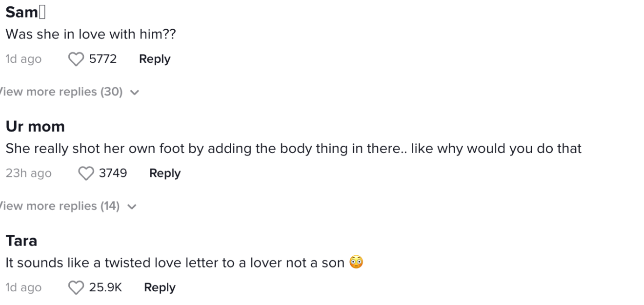644x305 pixels.
Task: Click the chevron beside 'View more replies (14)'
Action: tap(131, 206)
